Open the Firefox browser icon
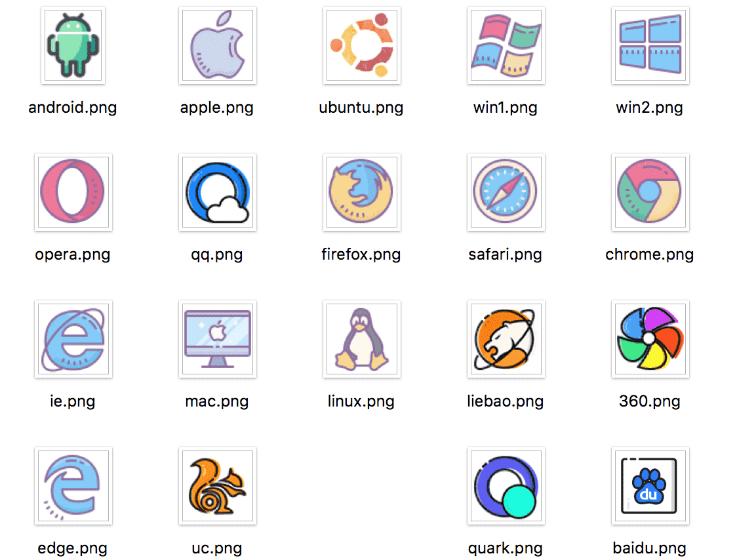This screenshot has width=737, height=560. [361, 191]
